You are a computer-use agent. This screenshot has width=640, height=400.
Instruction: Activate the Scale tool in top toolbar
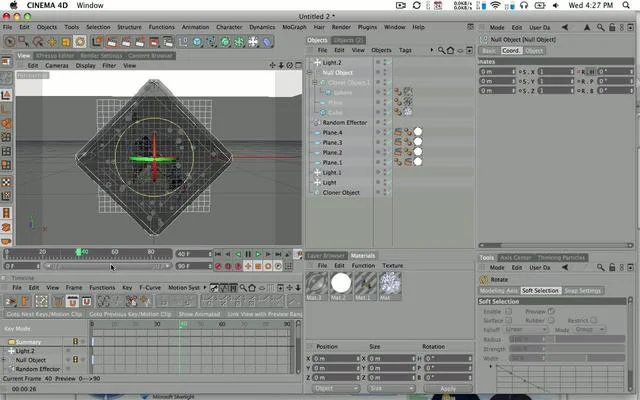pyautogui.click(x=66, y=42)
